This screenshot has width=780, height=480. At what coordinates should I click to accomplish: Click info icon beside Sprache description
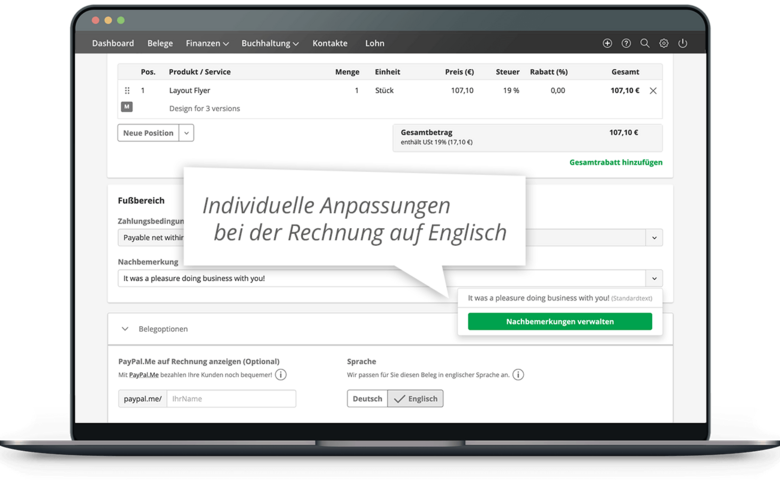click(518, 375)
